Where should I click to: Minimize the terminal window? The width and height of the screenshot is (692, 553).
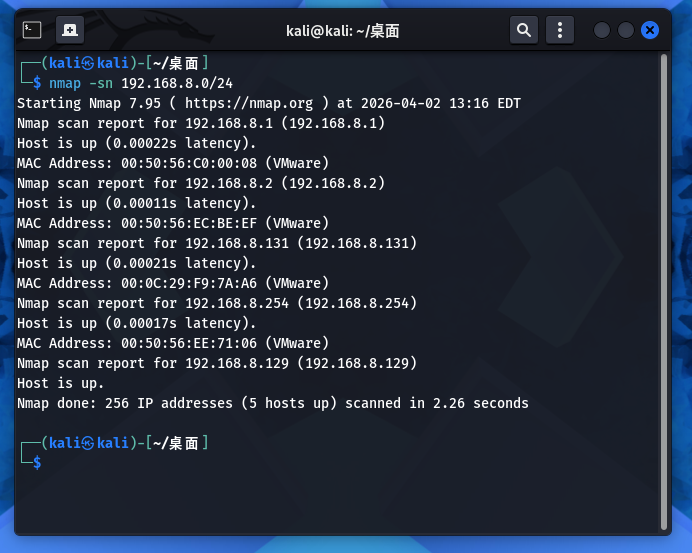[x=602, y=30]
